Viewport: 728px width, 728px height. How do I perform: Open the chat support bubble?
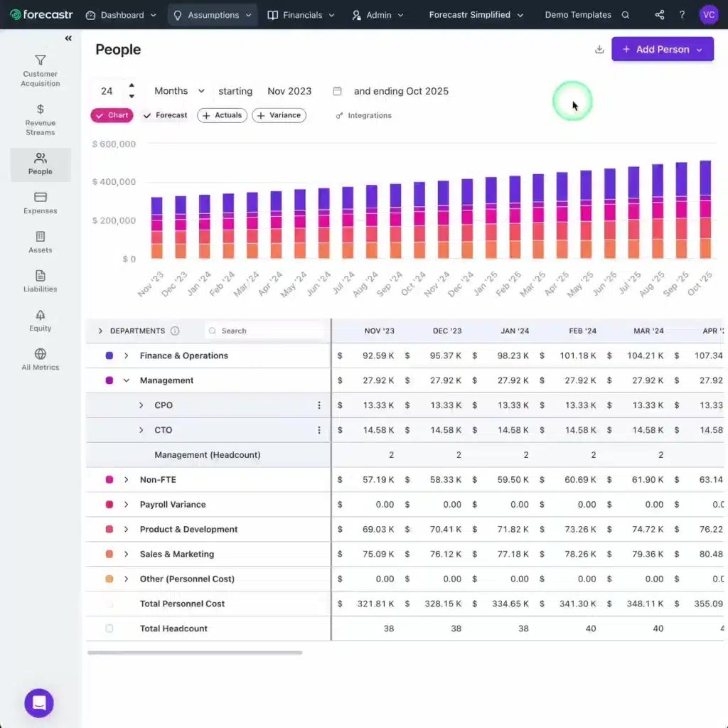[39, 703]
